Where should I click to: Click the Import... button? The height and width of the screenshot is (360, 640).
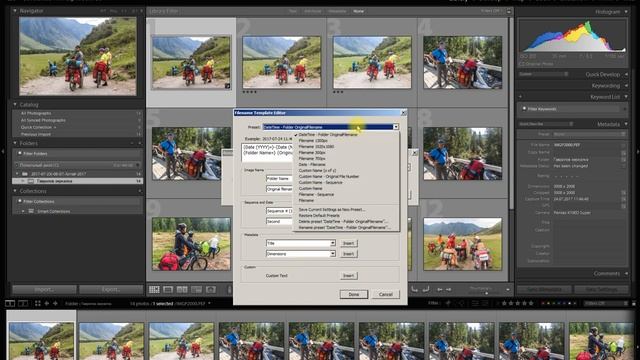pos(44,289)
